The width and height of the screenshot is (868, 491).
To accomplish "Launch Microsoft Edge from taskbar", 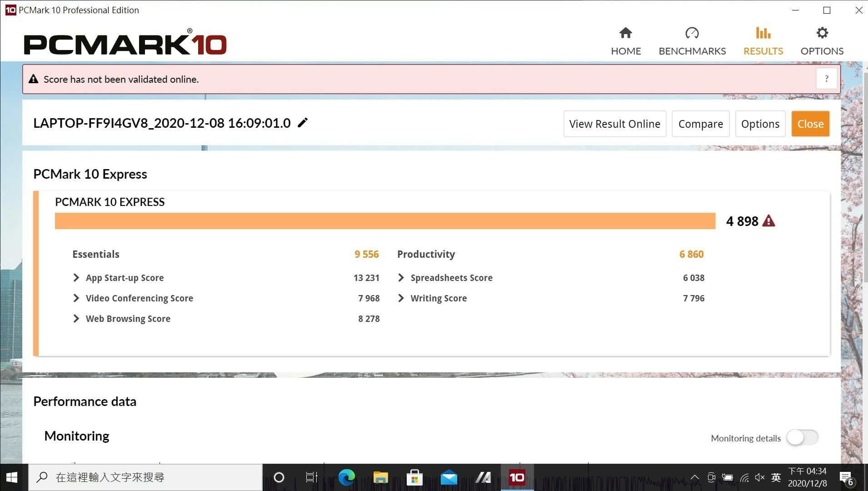I will click(x=346, y=477).
